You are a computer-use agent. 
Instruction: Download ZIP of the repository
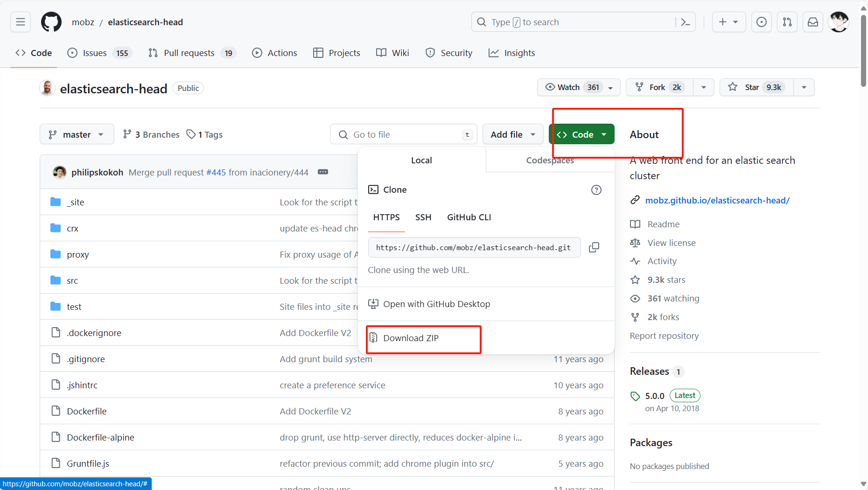point(412,338)
